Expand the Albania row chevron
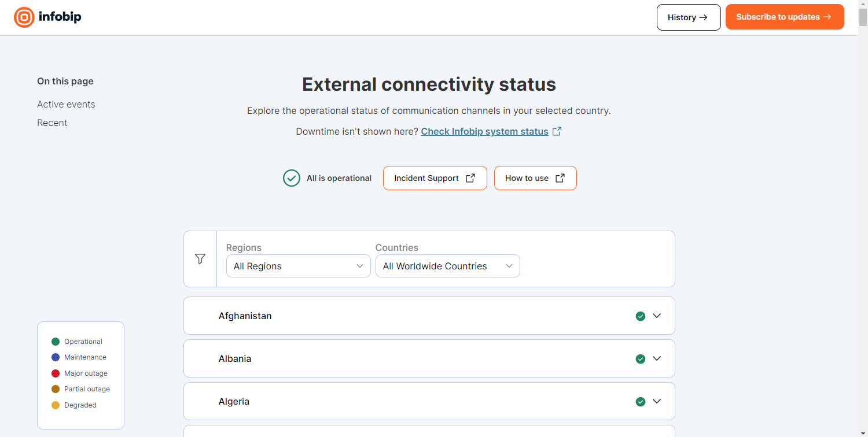 [x=657, y=358]
